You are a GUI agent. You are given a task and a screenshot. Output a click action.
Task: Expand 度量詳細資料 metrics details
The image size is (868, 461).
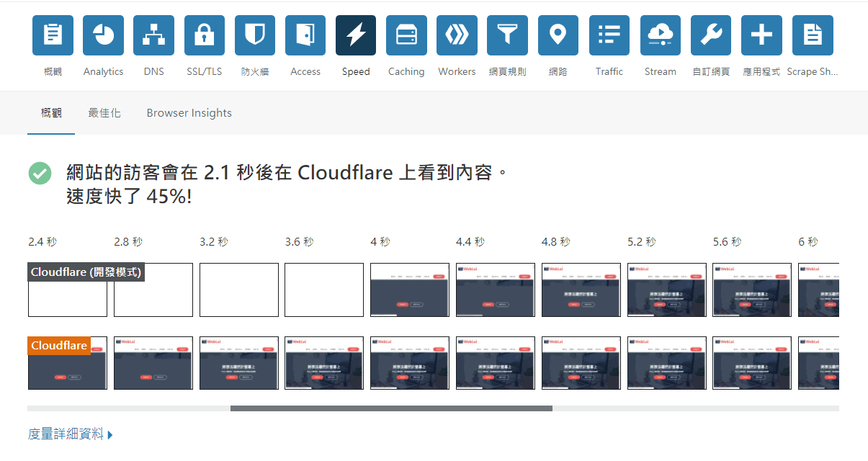[71, 434]
